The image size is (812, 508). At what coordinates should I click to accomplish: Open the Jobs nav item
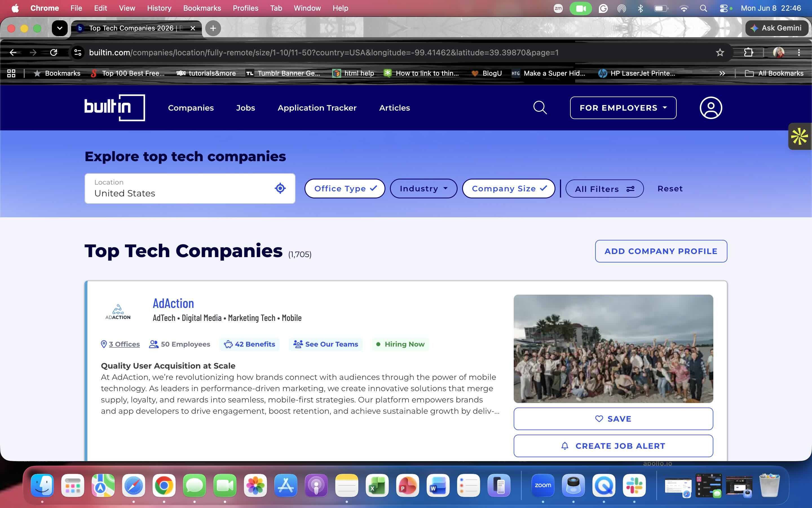point(245,108)
